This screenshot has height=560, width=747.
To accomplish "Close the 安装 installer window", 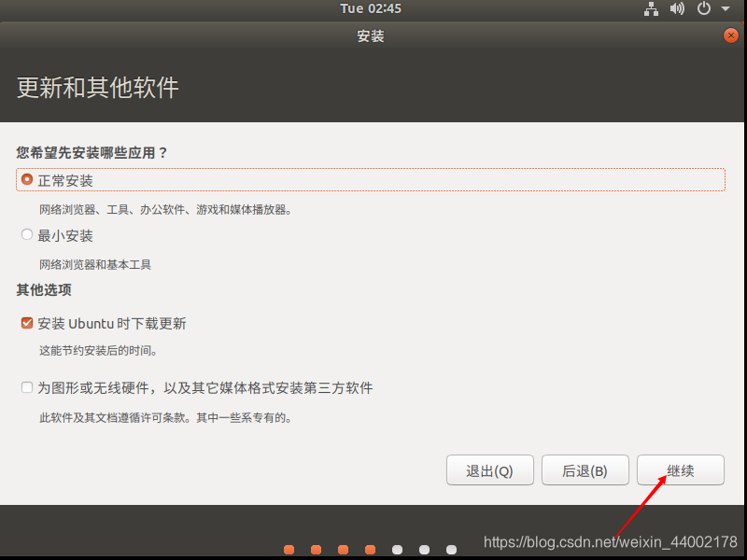I will point(731,35).
